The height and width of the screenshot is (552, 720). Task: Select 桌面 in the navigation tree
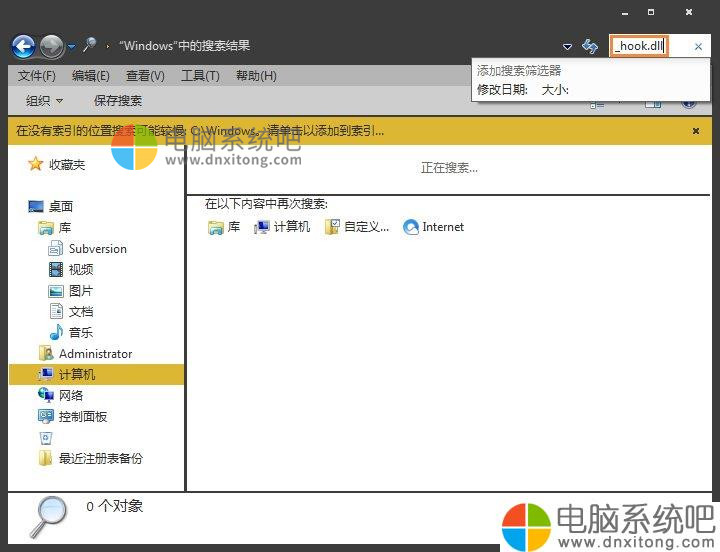pos(51,206)
